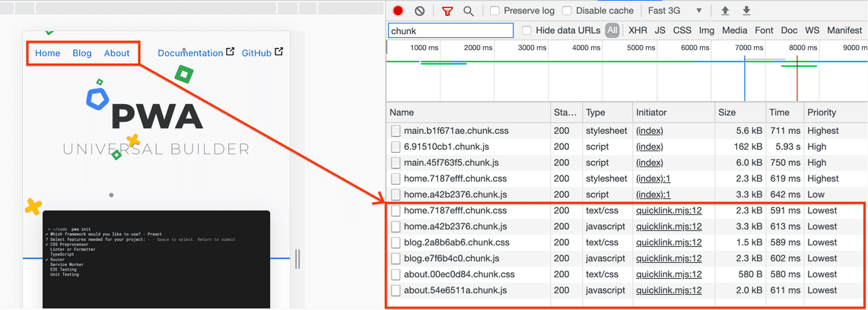Sort by the Size column header
This screenshot has width=868, height=310.
(741, 112)
